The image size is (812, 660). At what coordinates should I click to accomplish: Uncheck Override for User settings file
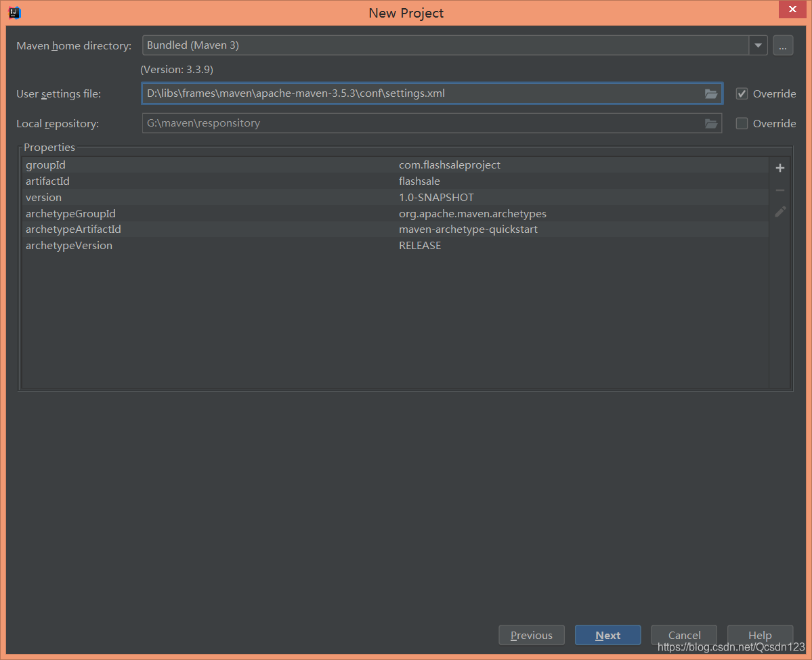click(x=742, y=93)
